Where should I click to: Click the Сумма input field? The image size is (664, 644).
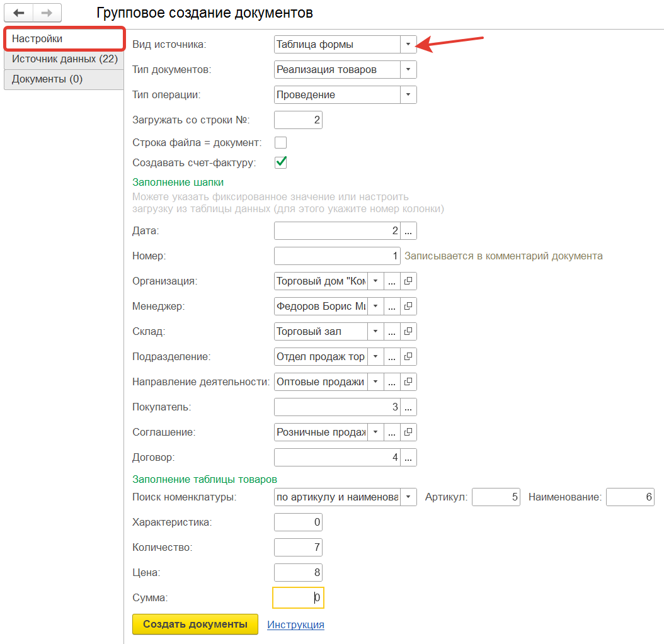[298, 598]
